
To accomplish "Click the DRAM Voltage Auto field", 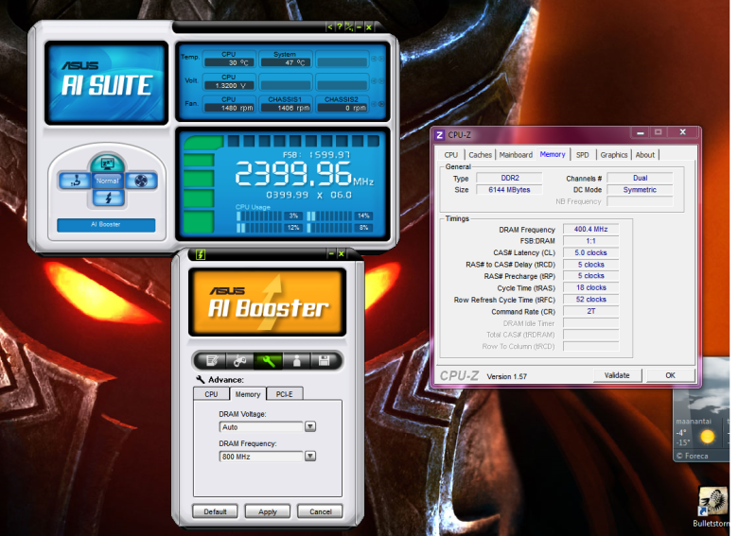I will (261, 426).
